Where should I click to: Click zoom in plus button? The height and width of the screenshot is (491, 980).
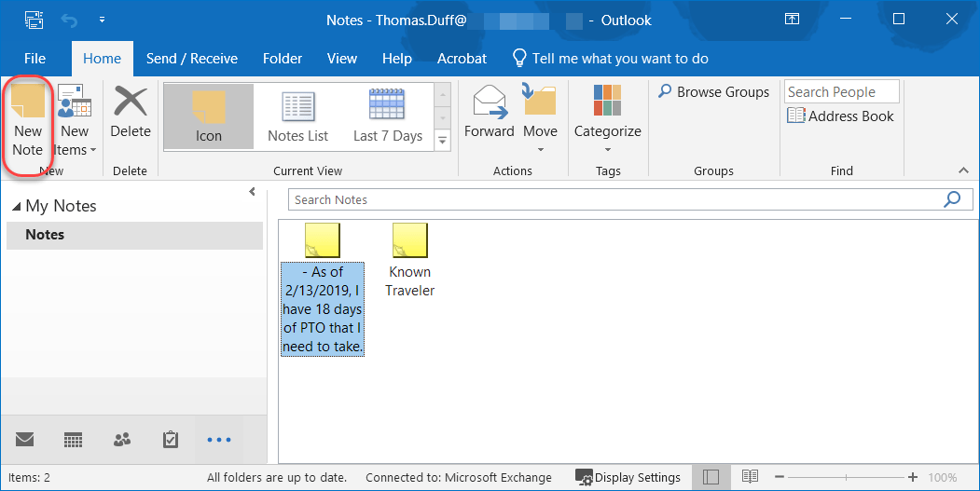pyautogui.click(x=913, y=477)
